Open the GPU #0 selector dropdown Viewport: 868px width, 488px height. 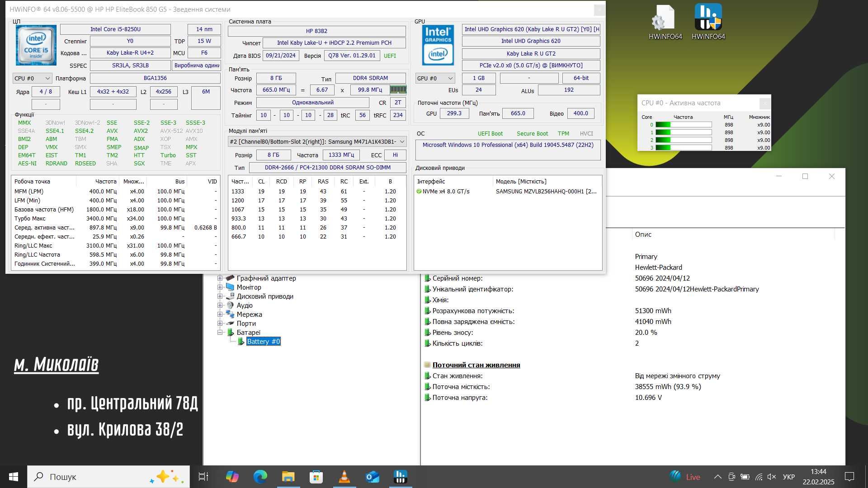tap(435, 78)
